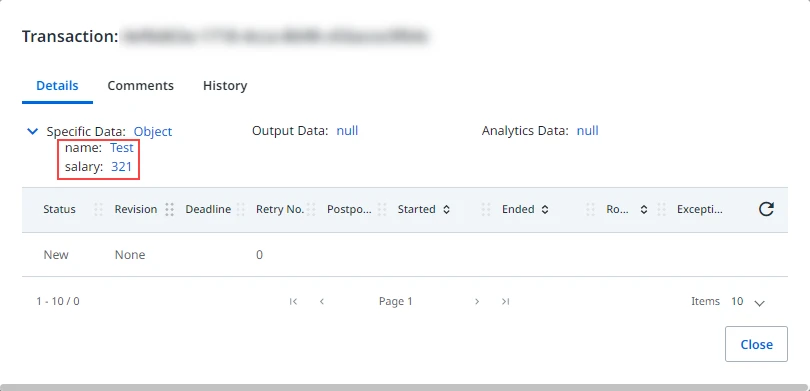Screen dimensions: 810x391
Task: Select the Postpo... column header
Action: [349, 209]
